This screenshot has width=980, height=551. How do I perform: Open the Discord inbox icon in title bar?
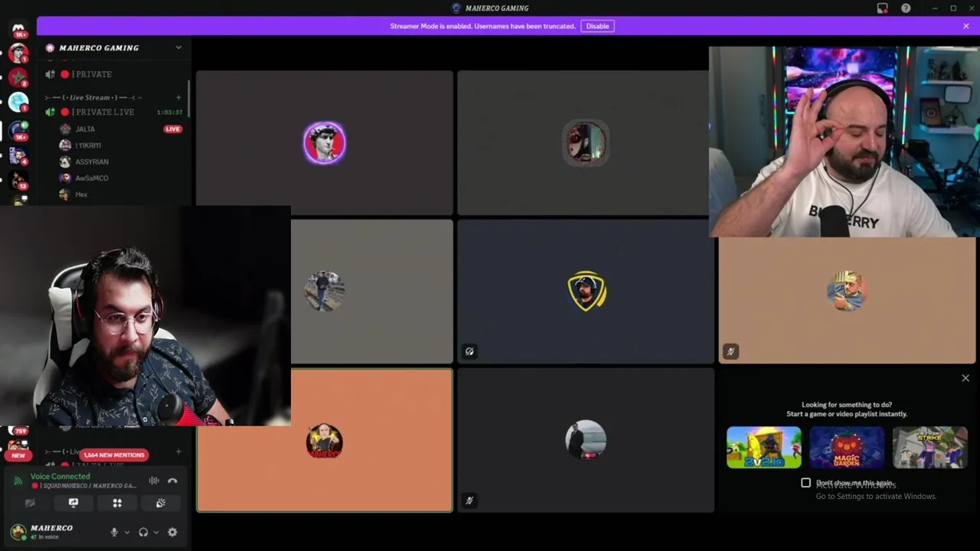click(x=882, y=8)
